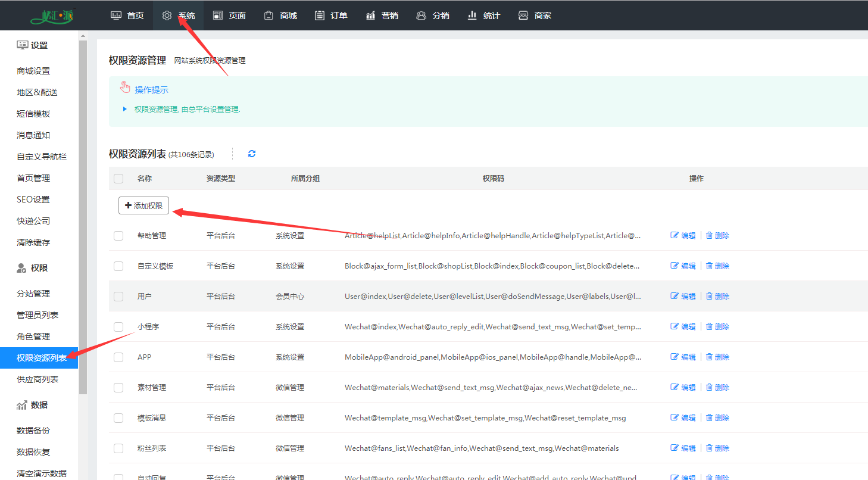Image resolution: width=868 pixels, height=480 pixels.
Task: Expand the 权限 sidebar section header
Action: coord(32,268)
